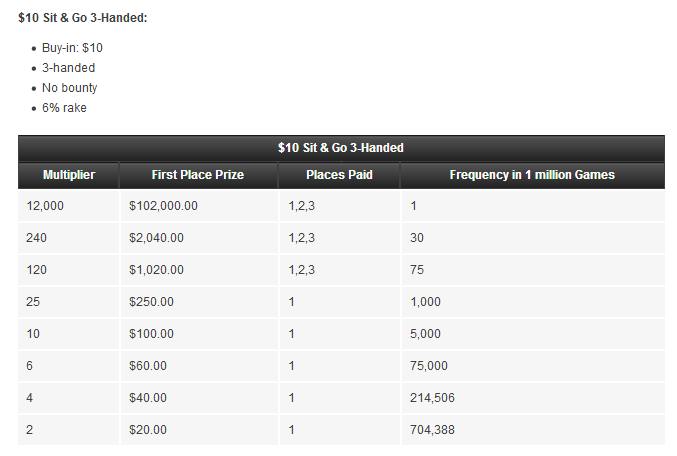677x456 pixels.
Task: Select the 6% rake bullet item
Action: 64,108
